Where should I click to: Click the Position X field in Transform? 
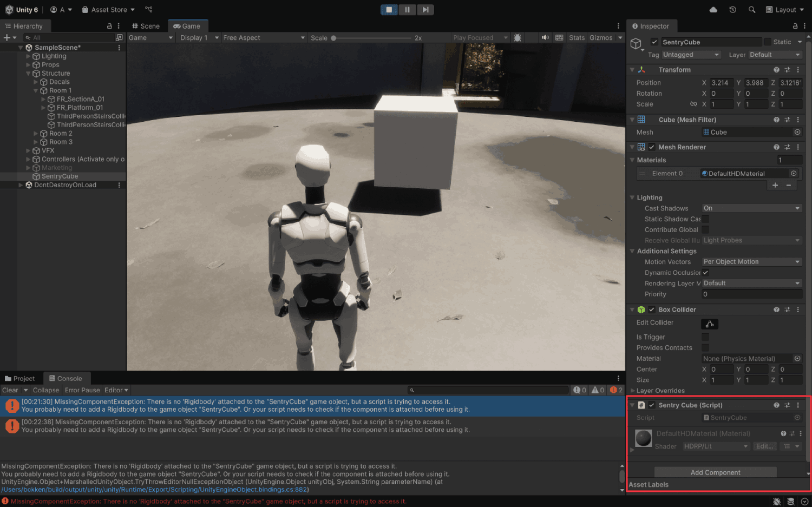click(x=722, y=82)
